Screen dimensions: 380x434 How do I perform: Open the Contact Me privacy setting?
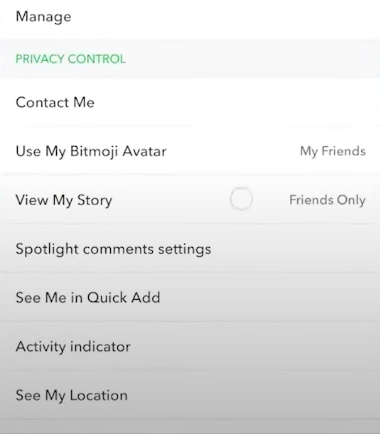tap(190, 102)
